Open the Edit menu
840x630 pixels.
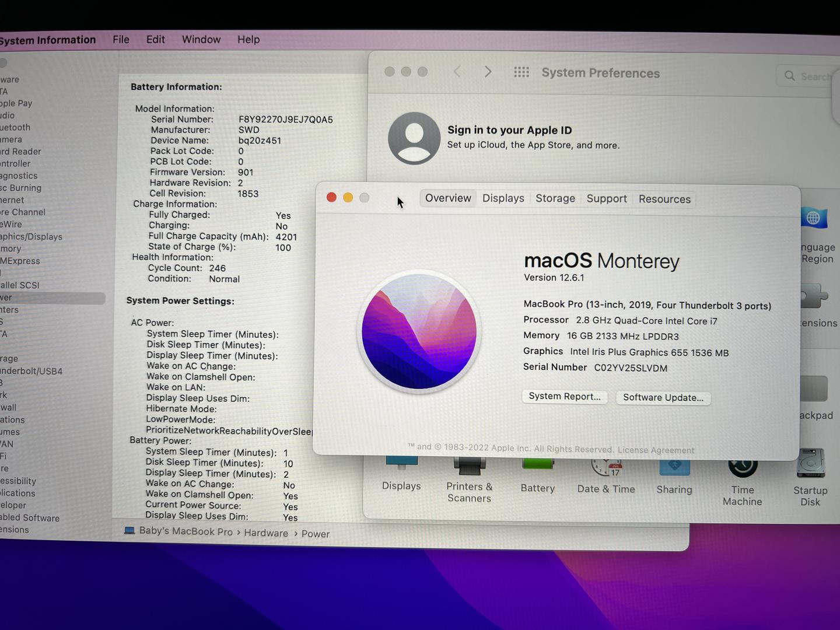click(x=155, y=40)
